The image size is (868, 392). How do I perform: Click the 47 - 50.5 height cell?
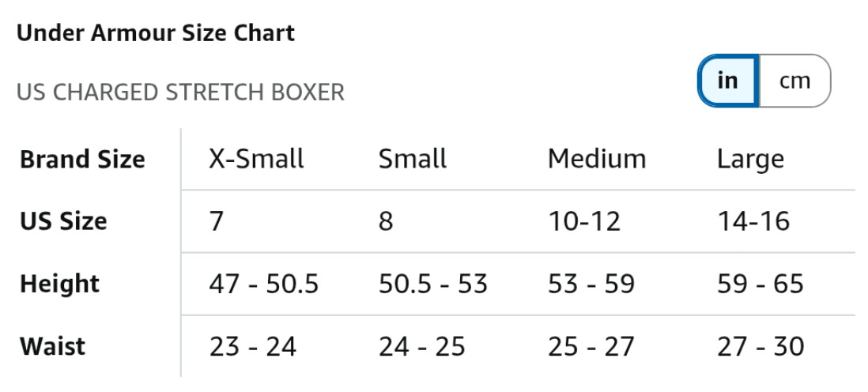tap(264, 284)
